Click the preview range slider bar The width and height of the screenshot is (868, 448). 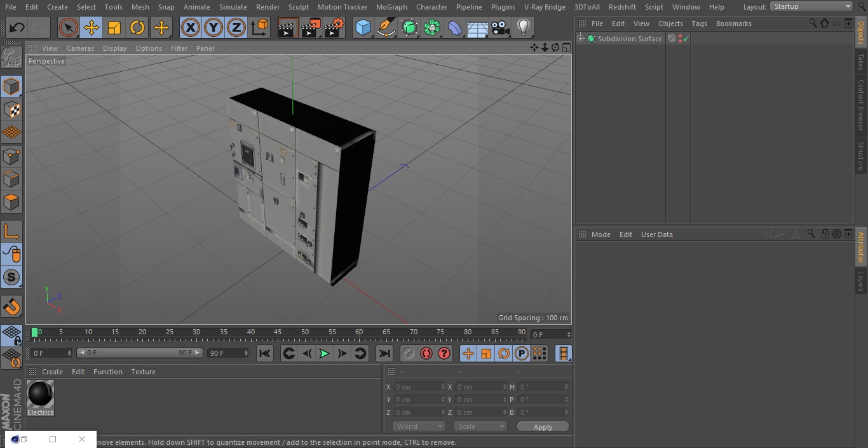[140, 353]
